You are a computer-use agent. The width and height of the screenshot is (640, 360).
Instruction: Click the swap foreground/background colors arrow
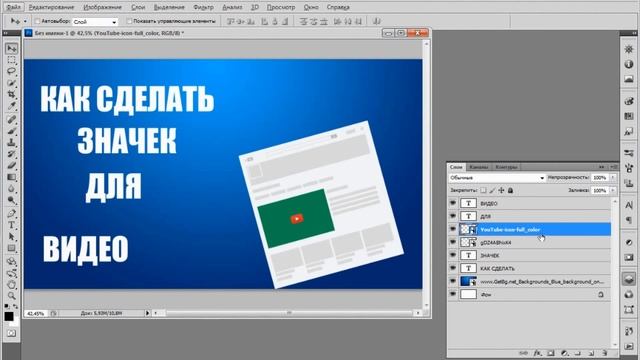pyautogui.click(x=16, y=306)
